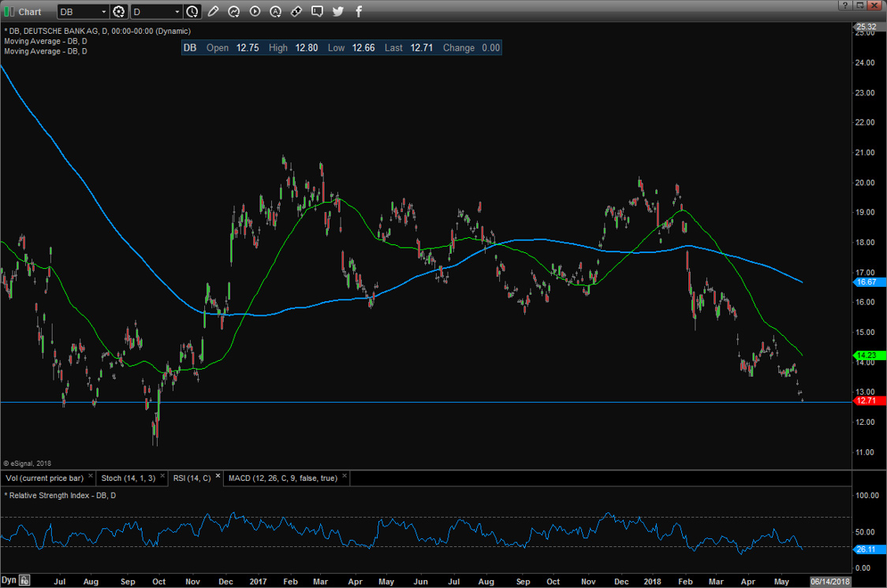The width and height of the screenshot is (887, 588).
Task: Click the 11.00 price axis label
Action: point(865,452)
